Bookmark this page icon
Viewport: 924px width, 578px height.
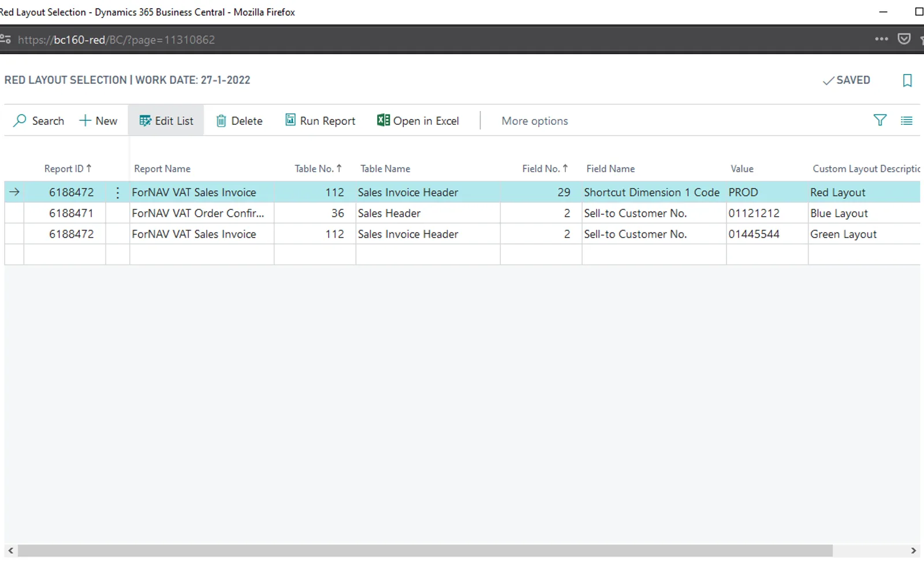click(907, 80)
